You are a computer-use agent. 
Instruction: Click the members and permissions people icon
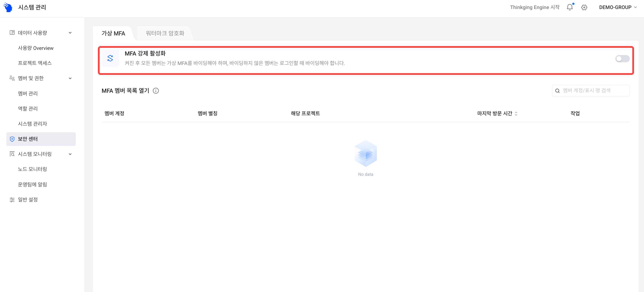click(12, 78)
